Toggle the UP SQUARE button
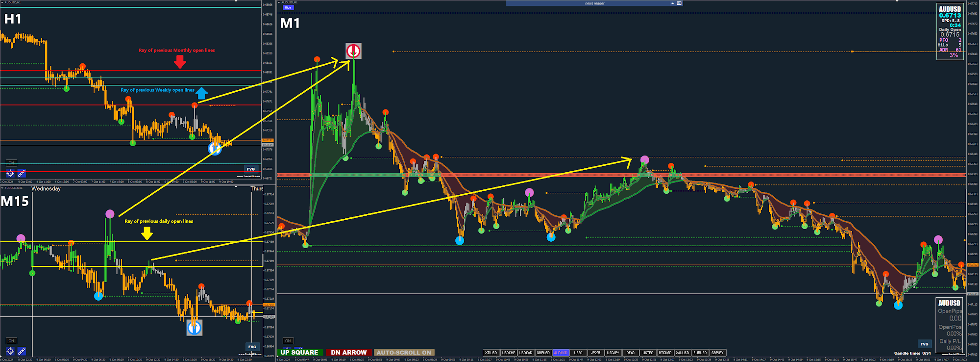 pyautogui.click(x=299, y=353)
